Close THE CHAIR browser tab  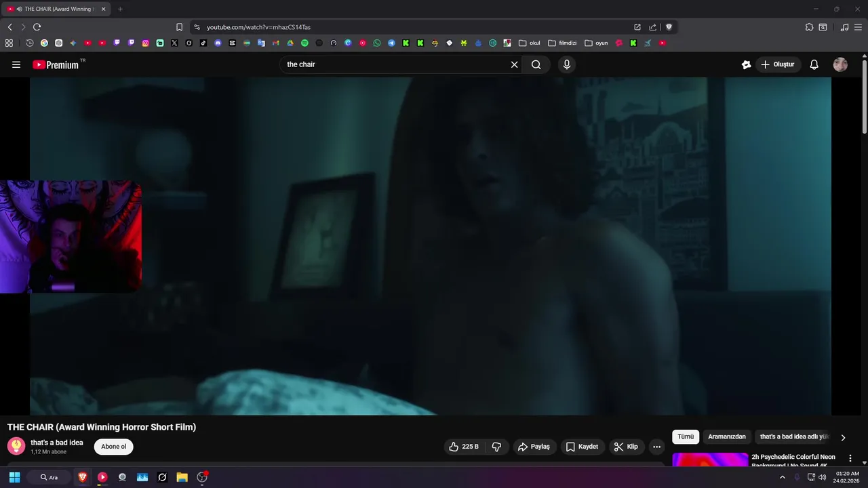click(x=103, y=9)
